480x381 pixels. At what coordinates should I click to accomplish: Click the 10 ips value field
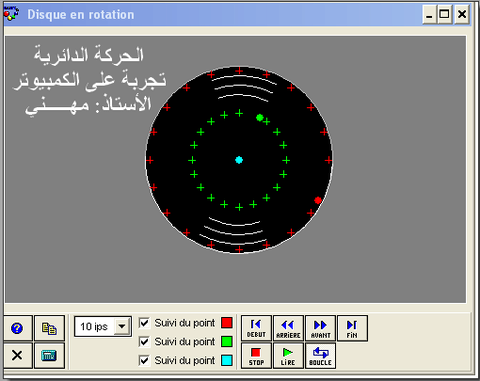coord(95,326)
